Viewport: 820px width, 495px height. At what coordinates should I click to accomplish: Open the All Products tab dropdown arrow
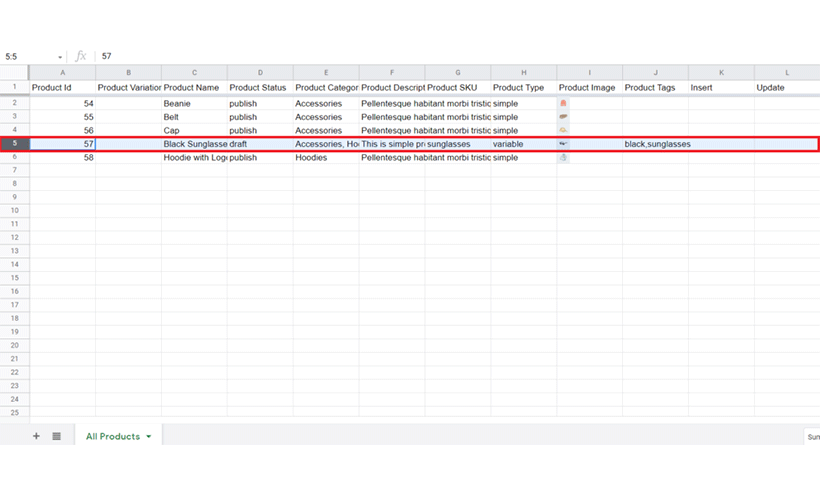[x=149, y=437]
